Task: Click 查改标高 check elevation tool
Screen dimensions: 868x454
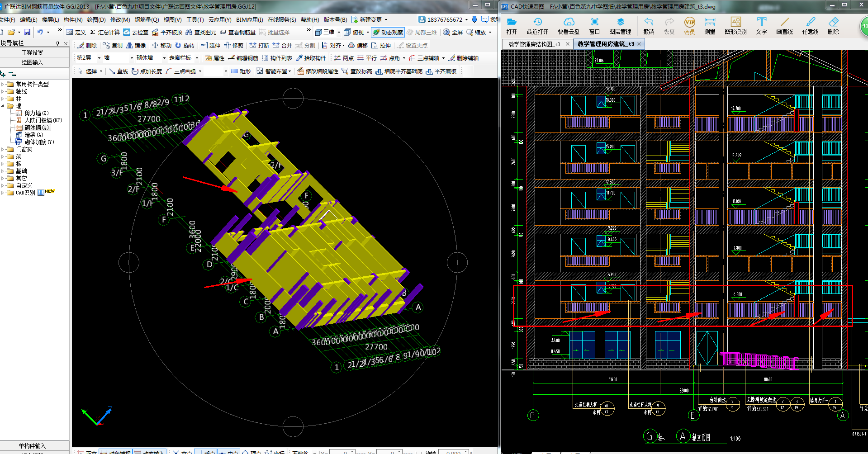Action: coord(357,71)
